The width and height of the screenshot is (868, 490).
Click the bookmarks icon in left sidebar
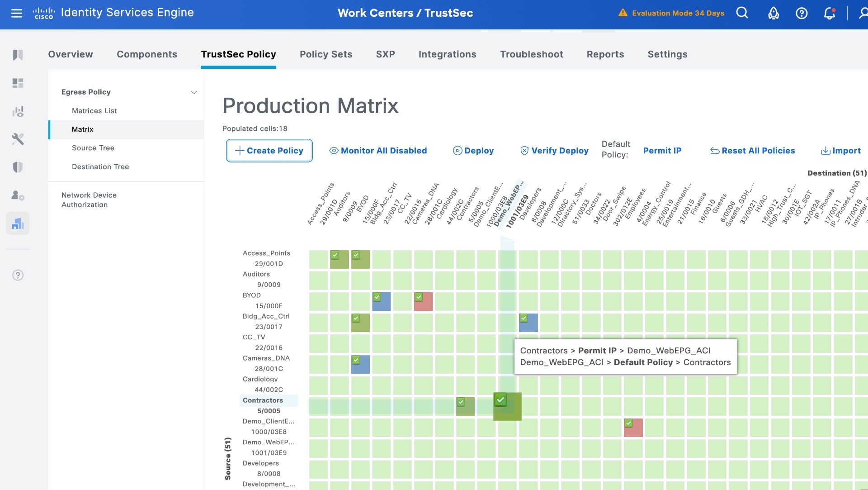pyautogui.click(x=18, y=55)
